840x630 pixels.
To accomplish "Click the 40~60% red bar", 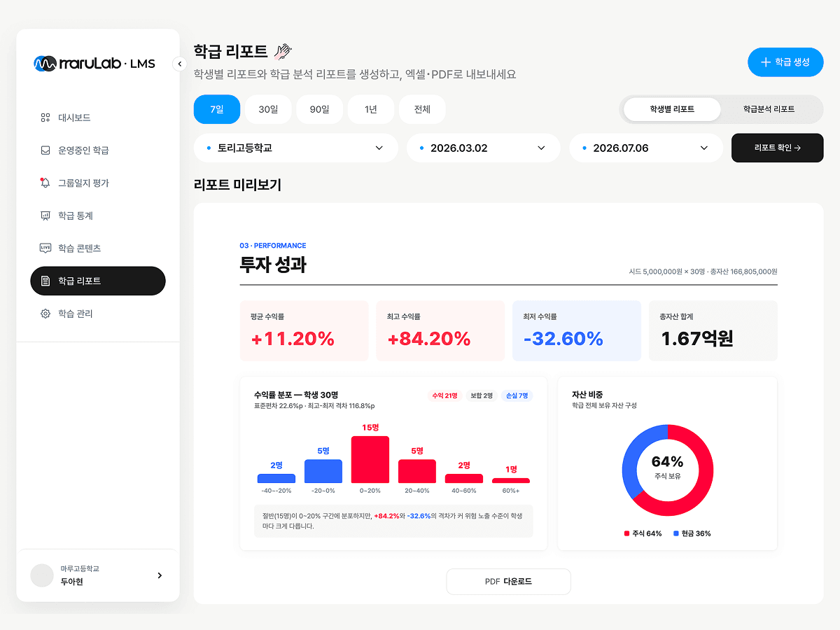I will pyautogui.click(x=464, y=479).
